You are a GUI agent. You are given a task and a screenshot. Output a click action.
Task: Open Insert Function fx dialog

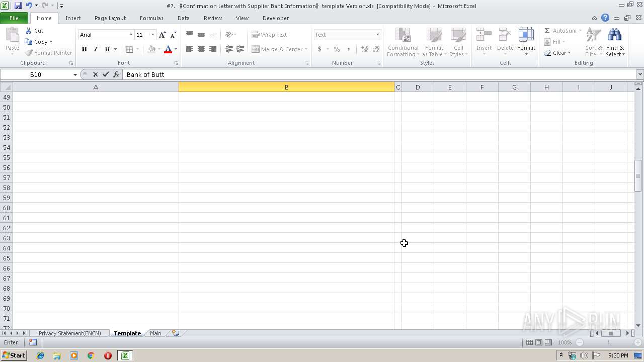(x=116, y=74)
